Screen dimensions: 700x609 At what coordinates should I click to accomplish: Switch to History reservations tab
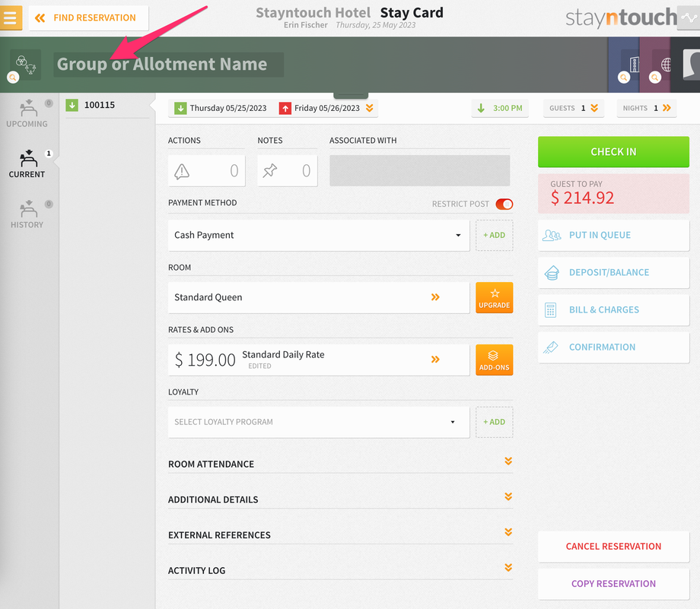[x=27, y=215]
